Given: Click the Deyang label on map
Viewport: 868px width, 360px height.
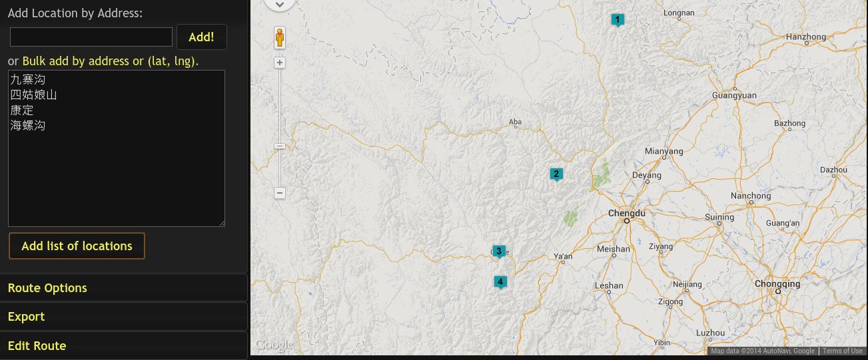Looking at the screenshot, I should [647, 176].
